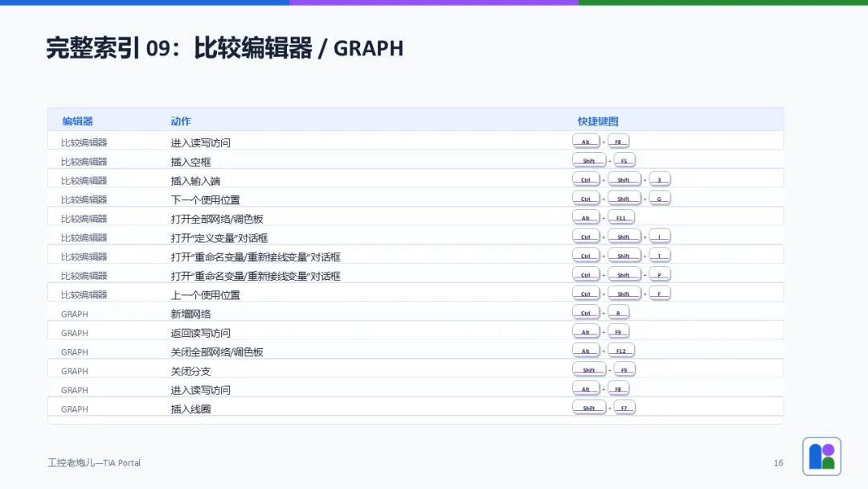Image resolution: width=868 pixels, height=489 pixels.
Task: Click the Shift keycap in 插入线圈 row
Action: point(589,408)
